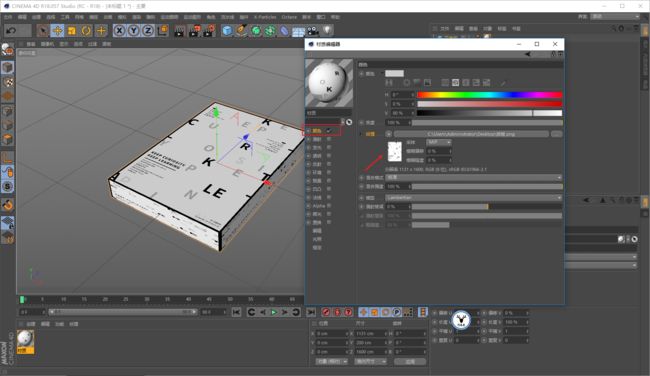Image resolution: width=650 pixels, height=376 pixels.
Task: Click the Undo arrow icon
Action: [x=11, y=31]
